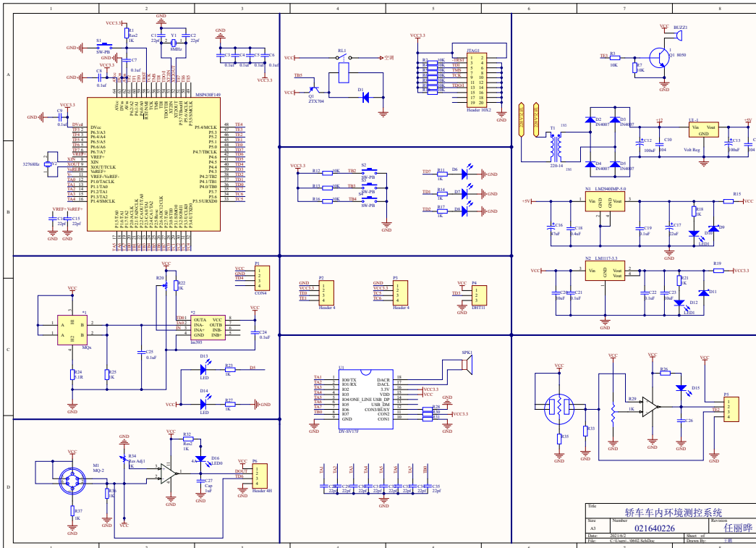
Task: Click the P5 four-pin connector
Action: pos(731,410)
